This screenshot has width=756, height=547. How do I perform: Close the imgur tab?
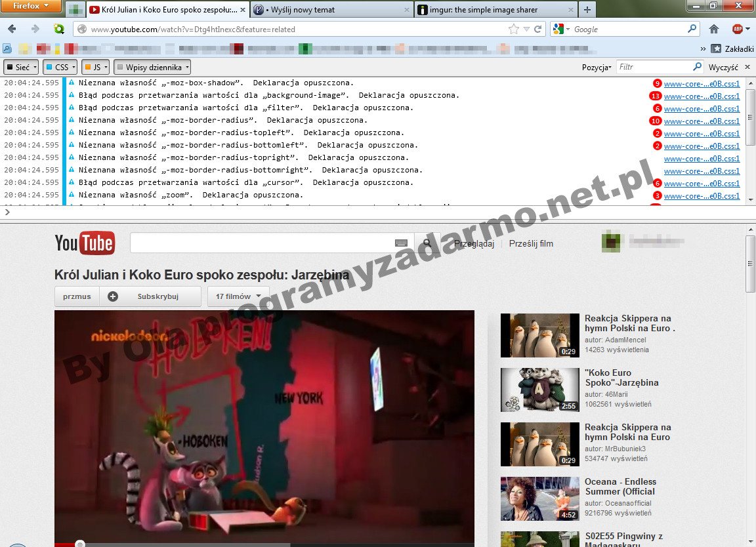(571, 10)
